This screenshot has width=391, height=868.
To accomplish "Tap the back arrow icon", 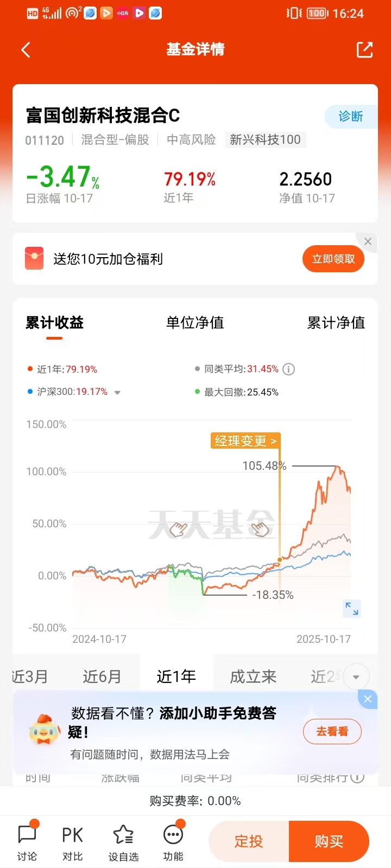I will tap(26, 50).
